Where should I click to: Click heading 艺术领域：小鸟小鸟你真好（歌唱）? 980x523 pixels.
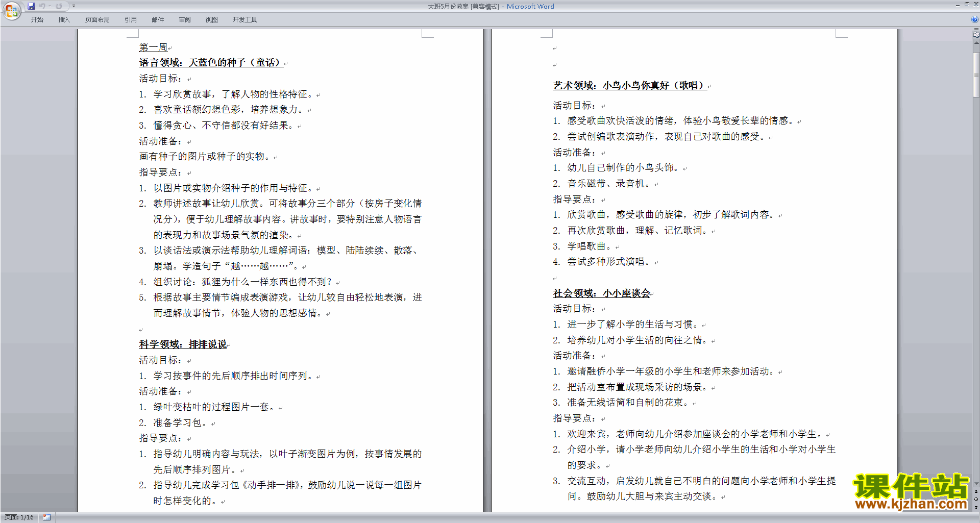point(630,86)
